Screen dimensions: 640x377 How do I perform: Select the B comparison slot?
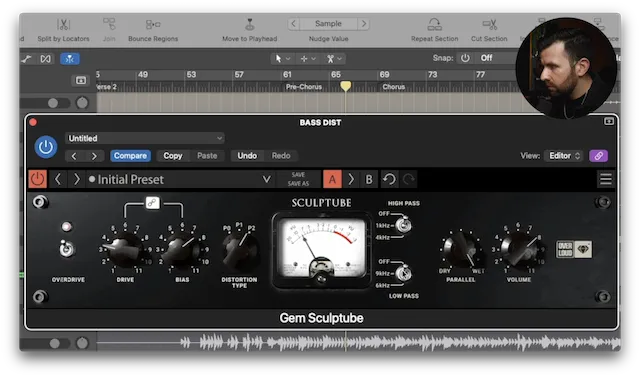369,179
